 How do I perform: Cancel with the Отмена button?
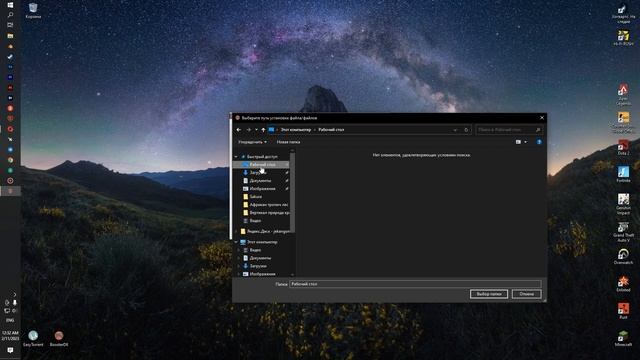click(527, 294)
